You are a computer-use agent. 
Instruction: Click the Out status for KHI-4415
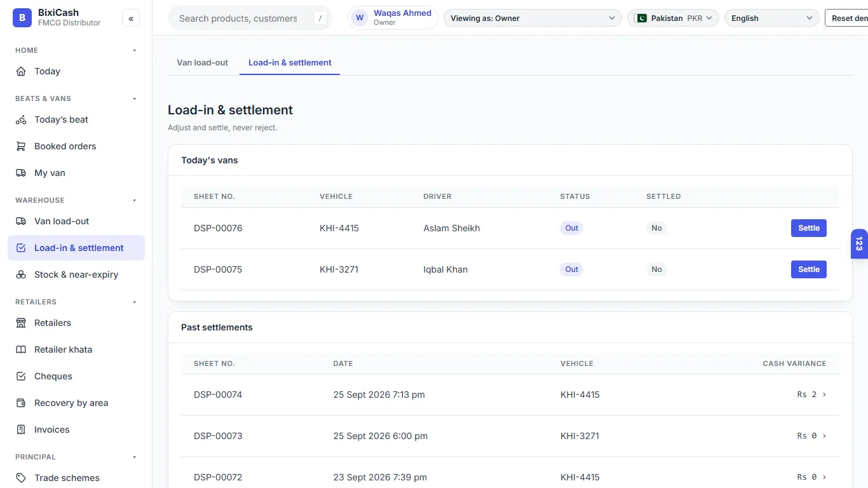pos(572,228)
